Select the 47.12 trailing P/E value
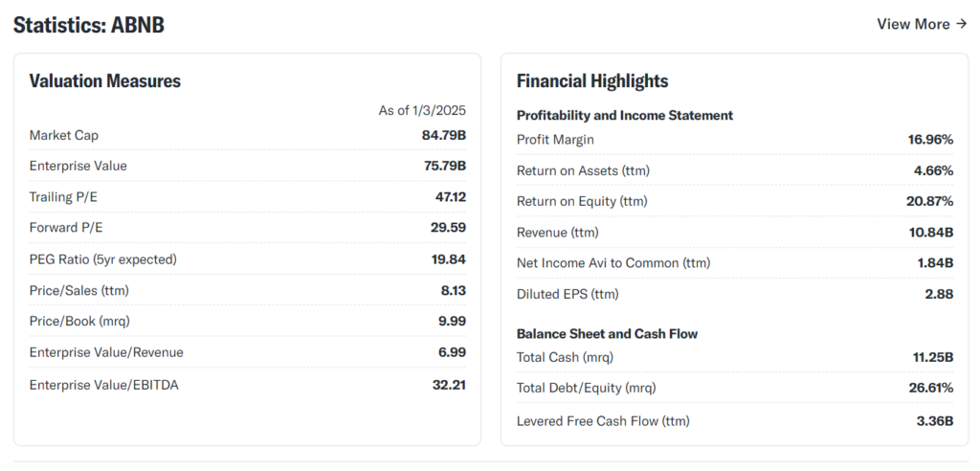Screen dimensions: 980x471 point(451,197)
